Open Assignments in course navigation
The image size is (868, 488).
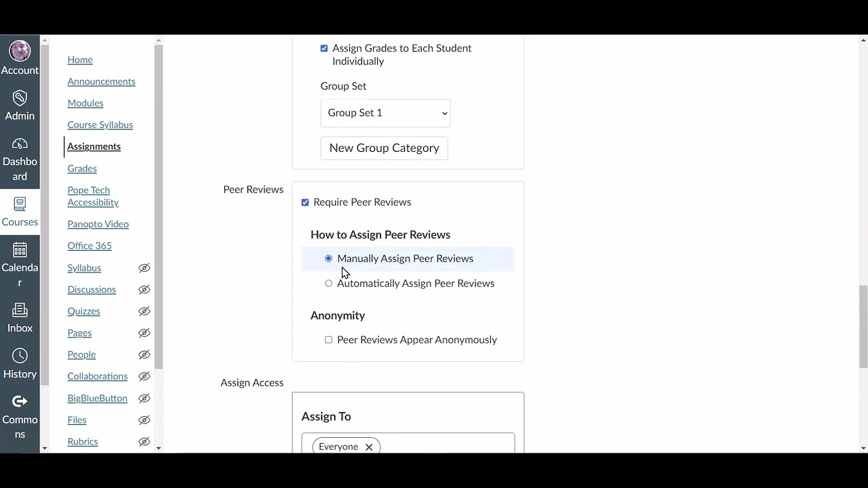94,146
